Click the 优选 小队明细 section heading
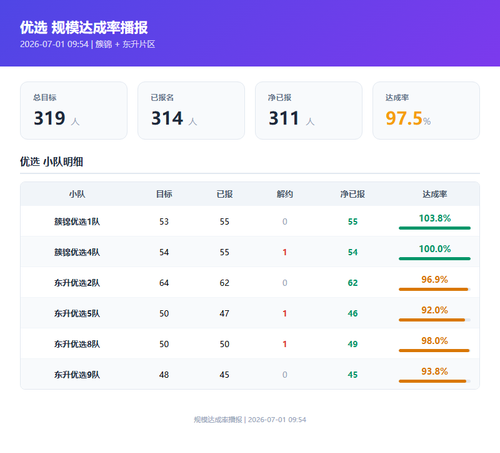This screenshot has height=453, width=500. point(51,162)
